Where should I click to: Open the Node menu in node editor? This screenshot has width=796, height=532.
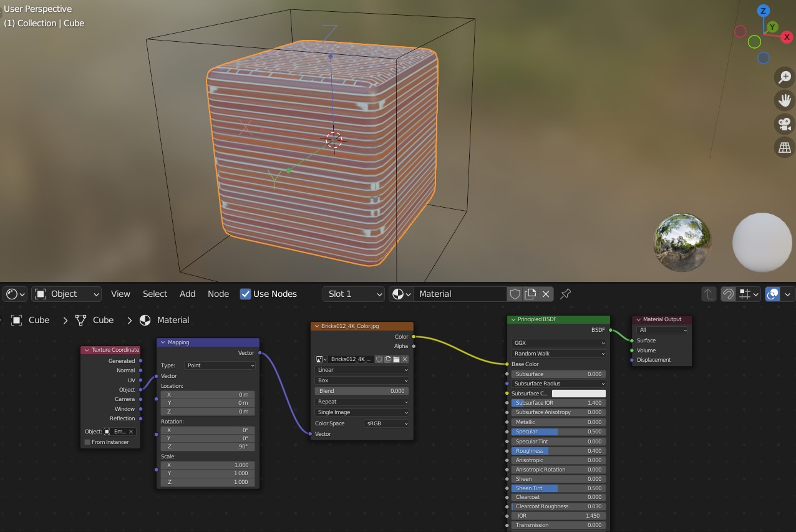[218, 294]
